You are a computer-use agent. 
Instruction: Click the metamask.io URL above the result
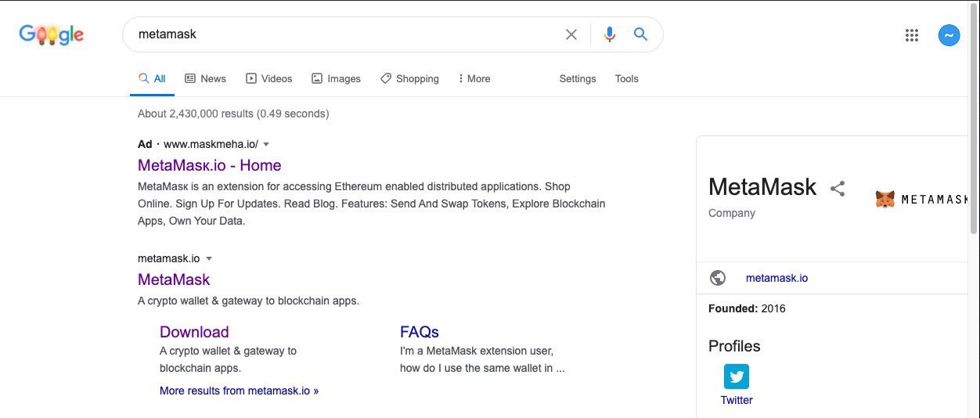pyautogui.click(x=168, y=258)
